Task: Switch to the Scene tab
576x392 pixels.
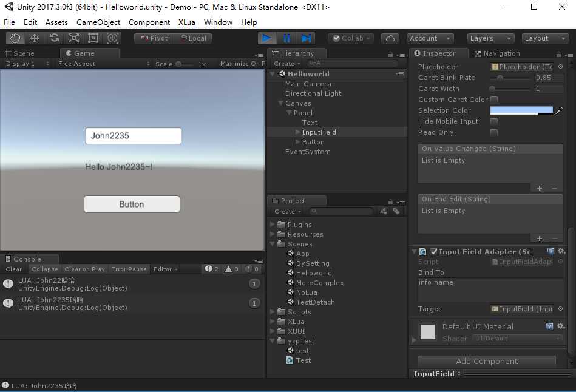Action: point(19,53)
